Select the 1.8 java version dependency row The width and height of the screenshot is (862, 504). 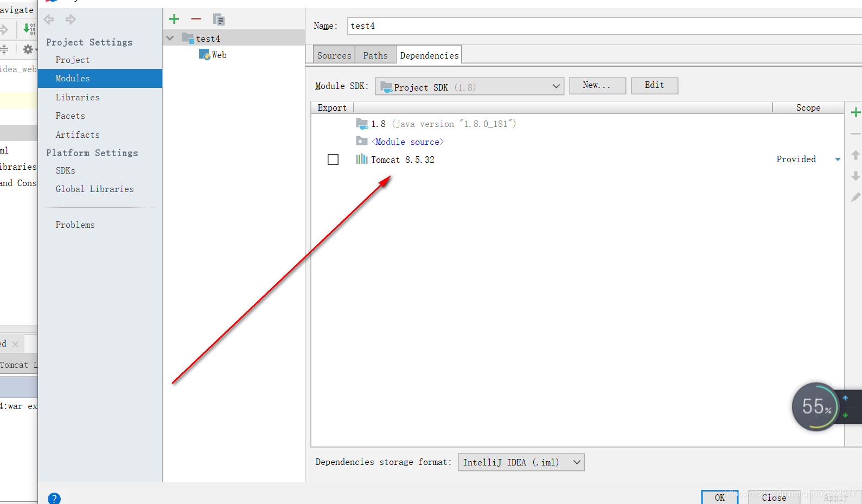point(578,124)
